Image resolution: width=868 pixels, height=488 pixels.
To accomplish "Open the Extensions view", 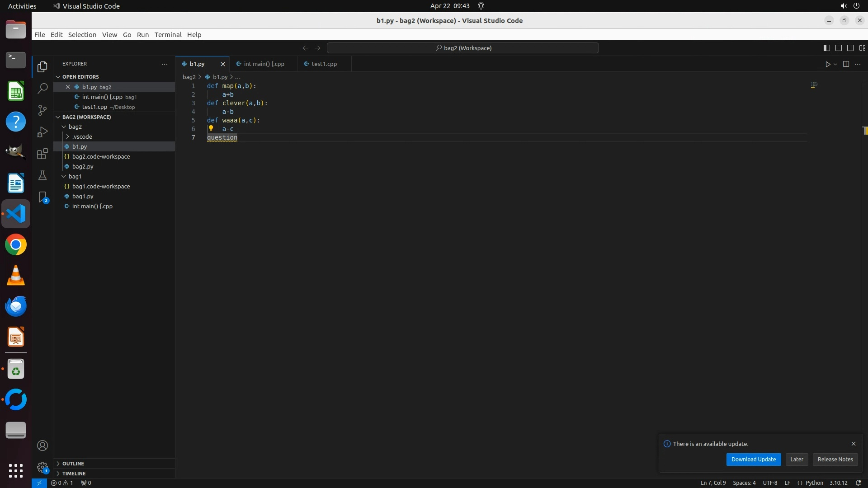I will point(42,154).
